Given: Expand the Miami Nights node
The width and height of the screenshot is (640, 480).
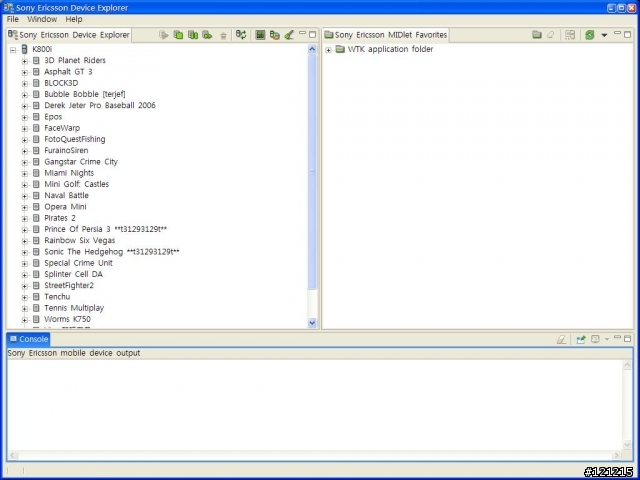Looking at the screenshot, I should (25, 174).
